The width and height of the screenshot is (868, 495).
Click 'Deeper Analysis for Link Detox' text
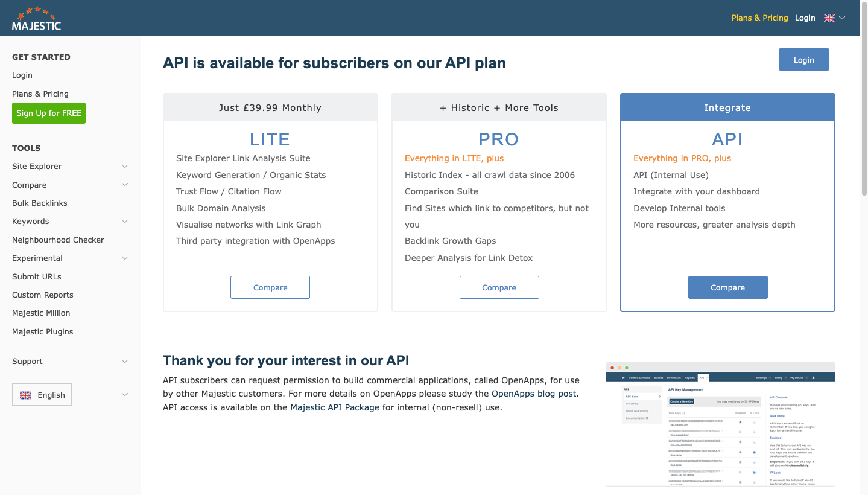click(469, 258)
